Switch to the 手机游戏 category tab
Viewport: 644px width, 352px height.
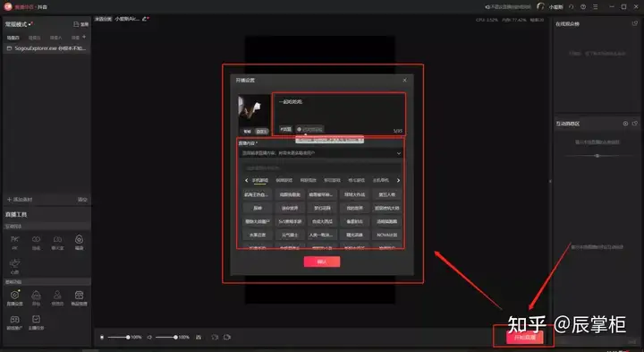260,180
